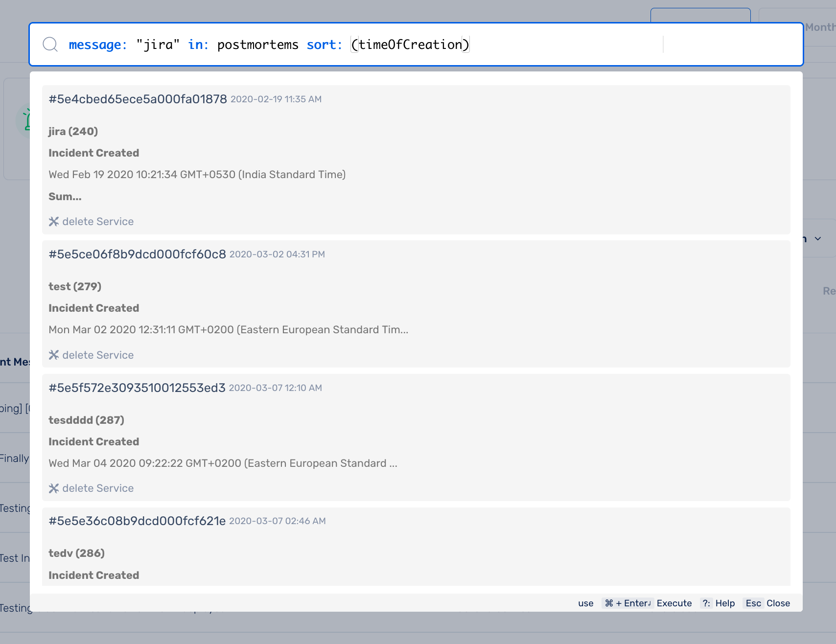The image size is (836, 644).
Task: Click postmortems in the search query
Action: pyautogui.click(x=258, y=45)
